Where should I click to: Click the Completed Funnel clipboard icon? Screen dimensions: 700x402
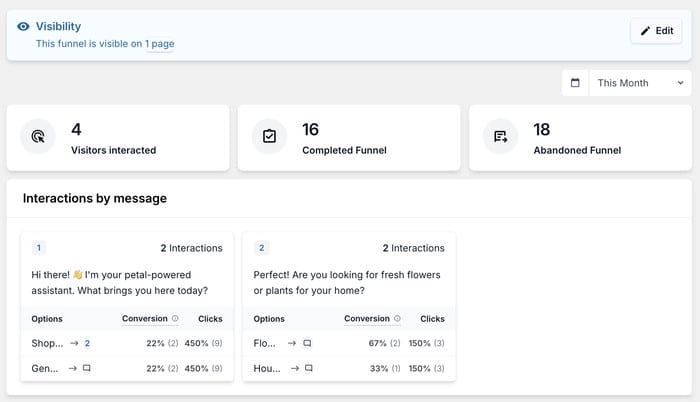point(269,136)
